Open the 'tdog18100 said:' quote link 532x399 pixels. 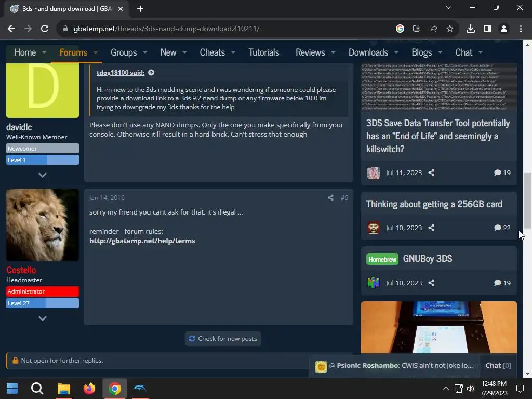121,72
